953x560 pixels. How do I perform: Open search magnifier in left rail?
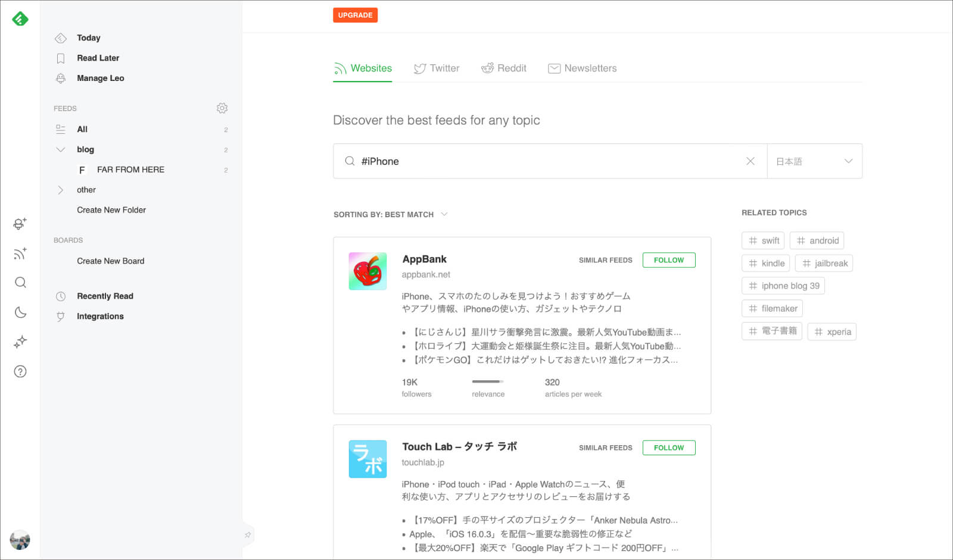pyautogui.click(x=20, y=283)
